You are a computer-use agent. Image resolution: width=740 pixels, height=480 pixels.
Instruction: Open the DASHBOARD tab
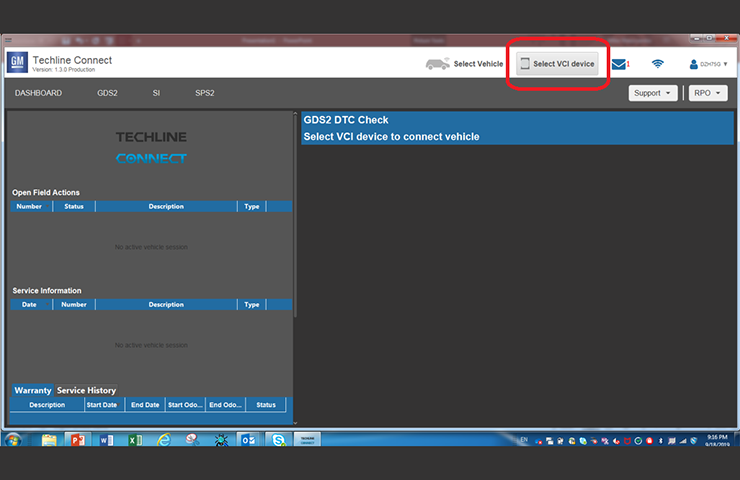click(x=38, y=93)
